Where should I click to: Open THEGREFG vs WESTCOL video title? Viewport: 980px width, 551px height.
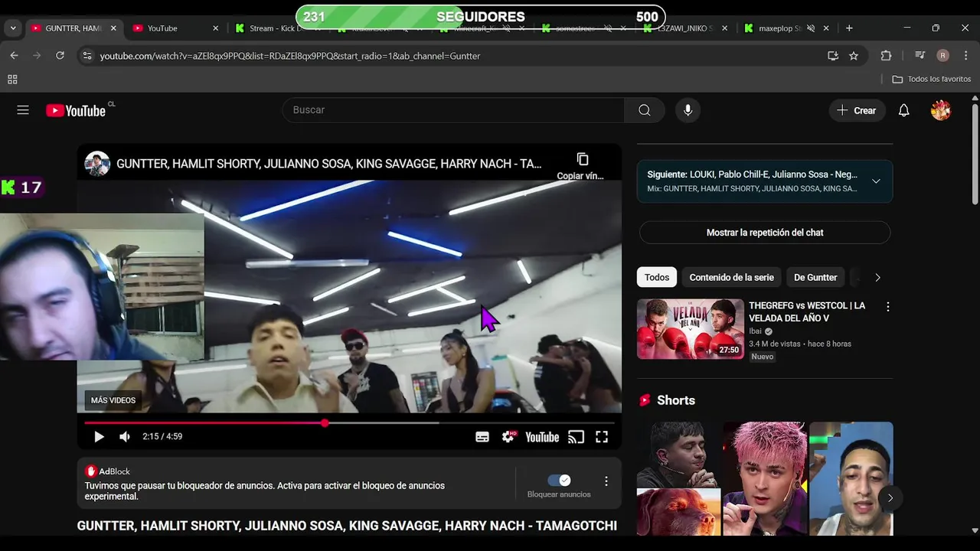pyautogui.click(x=807, y=311)
